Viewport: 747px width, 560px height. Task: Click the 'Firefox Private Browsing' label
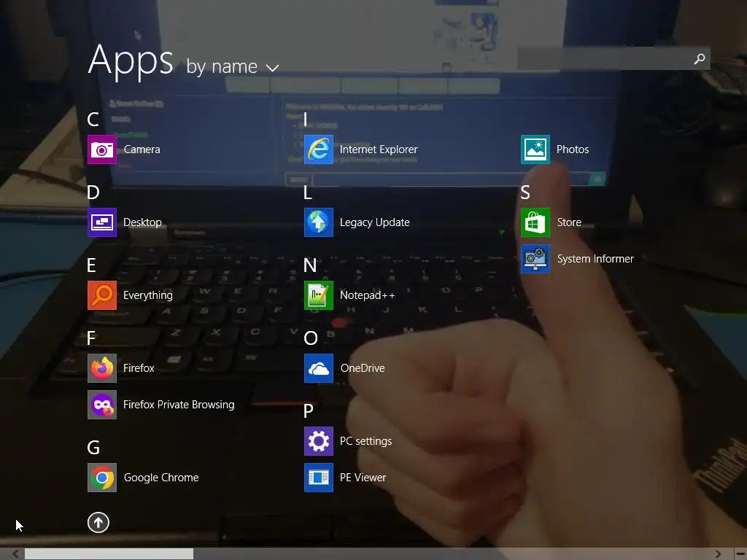point(179,405)
